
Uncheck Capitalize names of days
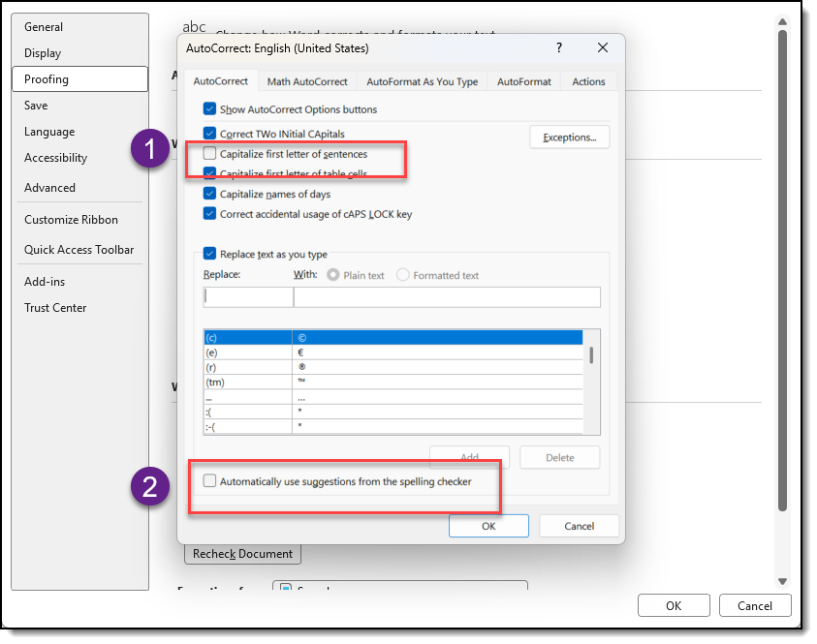pyautogui.click(x=210, y=194)
